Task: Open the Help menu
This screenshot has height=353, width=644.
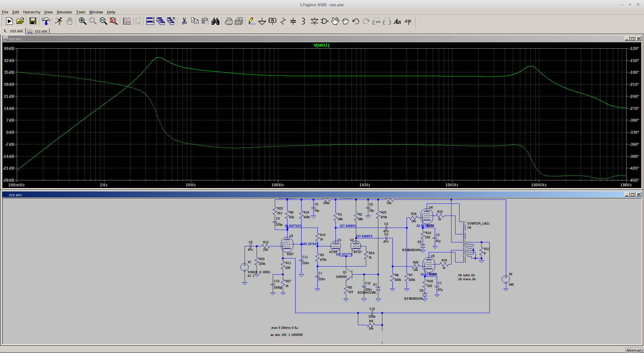Action: [x=111, y=12]
